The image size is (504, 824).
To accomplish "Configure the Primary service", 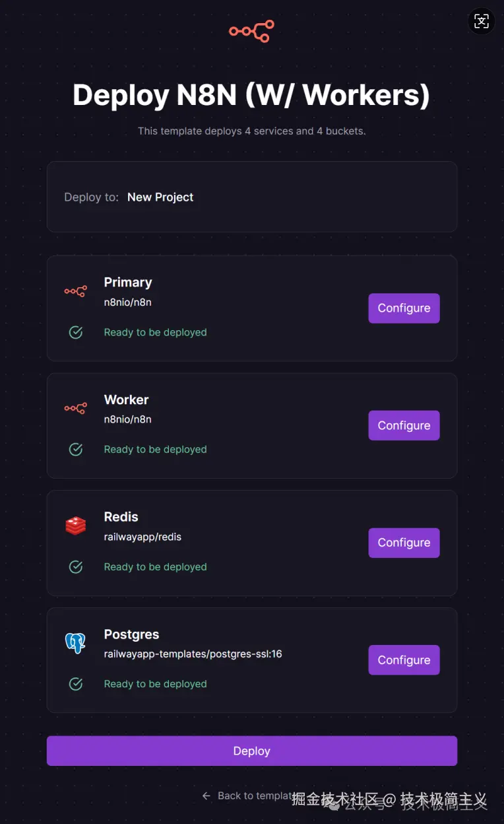I will (404, 308).
